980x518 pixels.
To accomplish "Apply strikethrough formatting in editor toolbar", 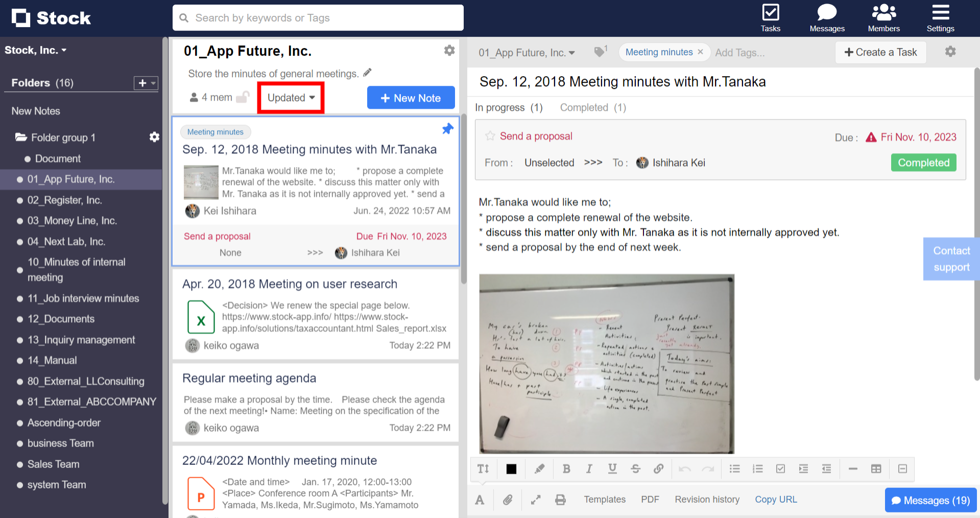I will coord(635,469).
